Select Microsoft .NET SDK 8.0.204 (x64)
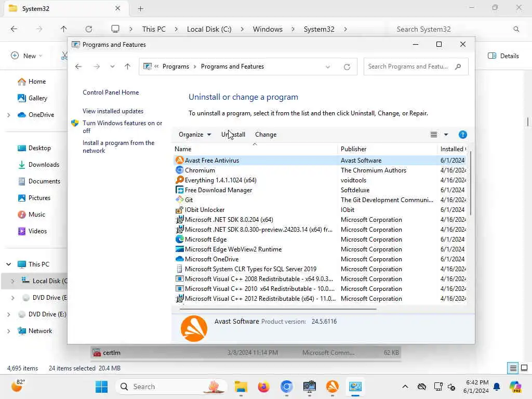This screenshot has width=532, height=399. (321, 220)
